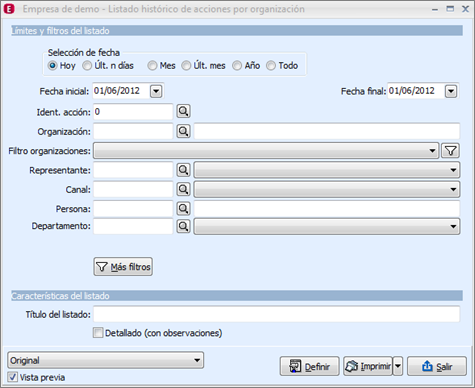Close the listado window
Screen dimensions: 475x388
coord(465,9)
